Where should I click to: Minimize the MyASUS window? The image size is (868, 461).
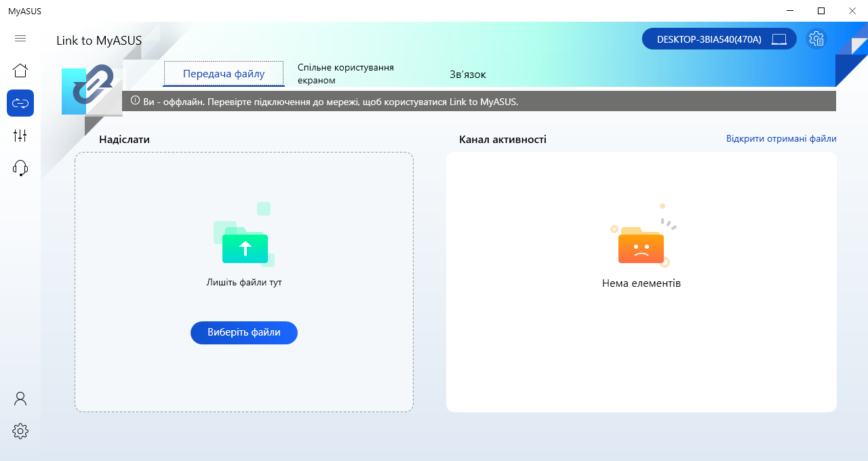tap(790, 11)
